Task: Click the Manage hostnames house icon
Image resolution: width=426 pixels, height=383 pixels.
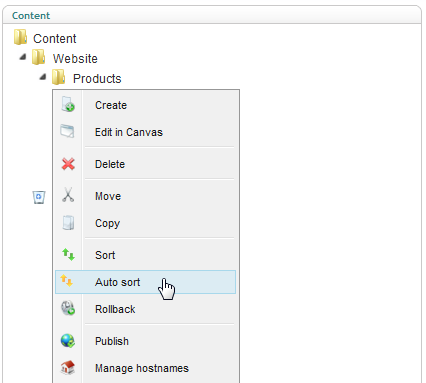Action: 68,367
